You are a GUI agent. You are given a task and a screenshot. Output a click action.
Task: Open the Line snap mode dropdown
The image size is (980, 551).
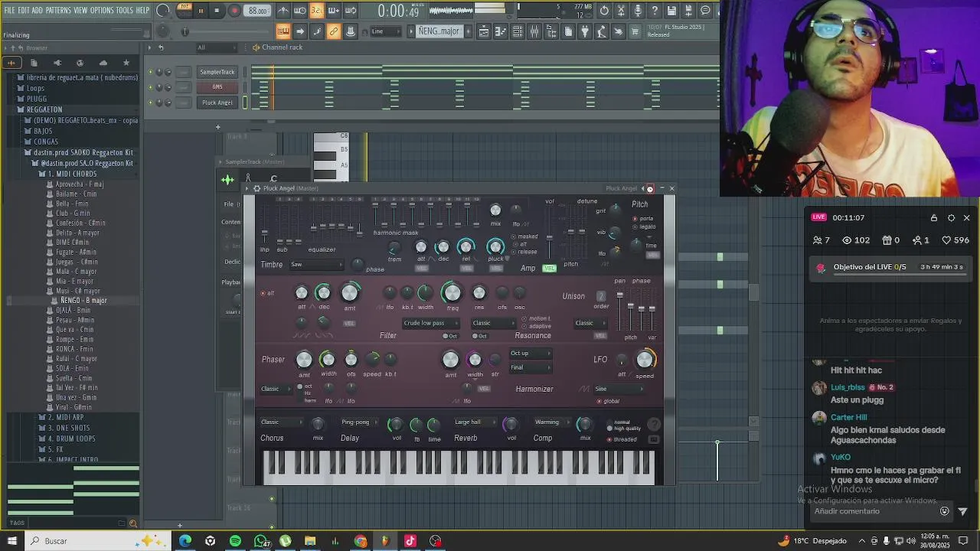385,31
